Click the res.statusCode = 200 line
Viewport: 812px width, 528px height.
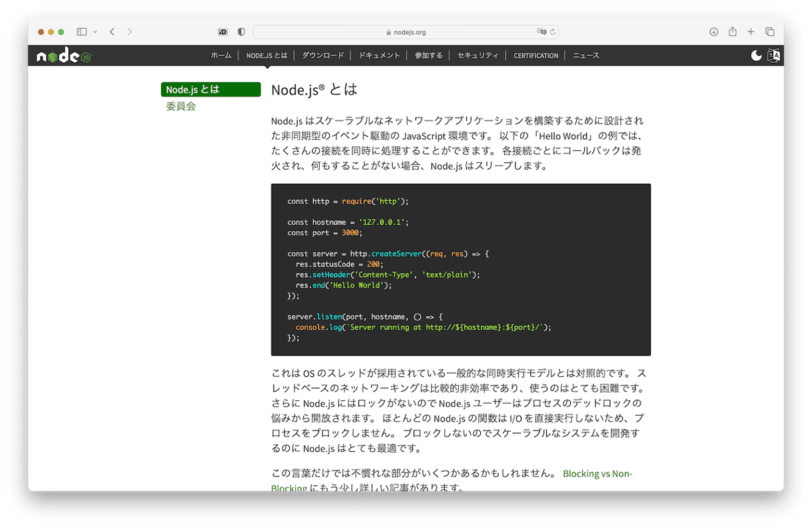[x=340, y=264]
